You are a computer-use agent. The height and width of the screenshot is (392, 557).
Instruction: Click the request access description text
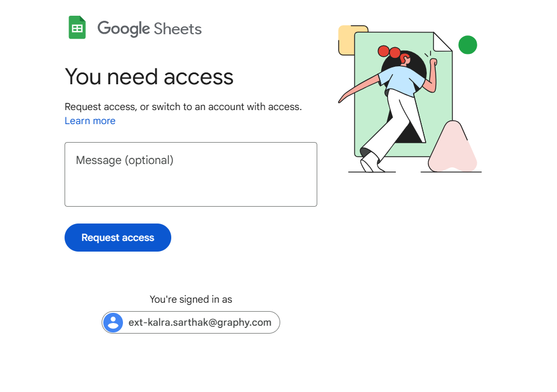click(x=183, y=106)
